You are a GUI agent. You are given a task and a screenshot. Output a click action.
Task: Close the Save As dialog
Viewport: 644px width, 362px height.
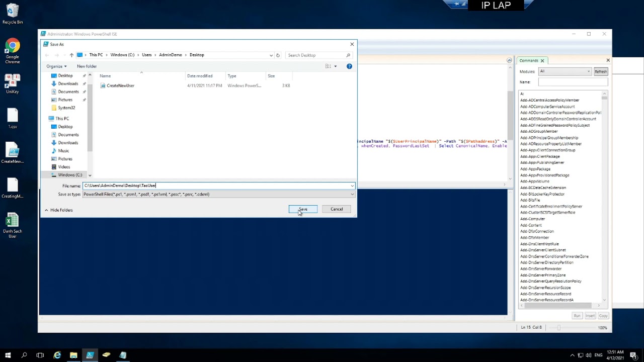[352, 44]
